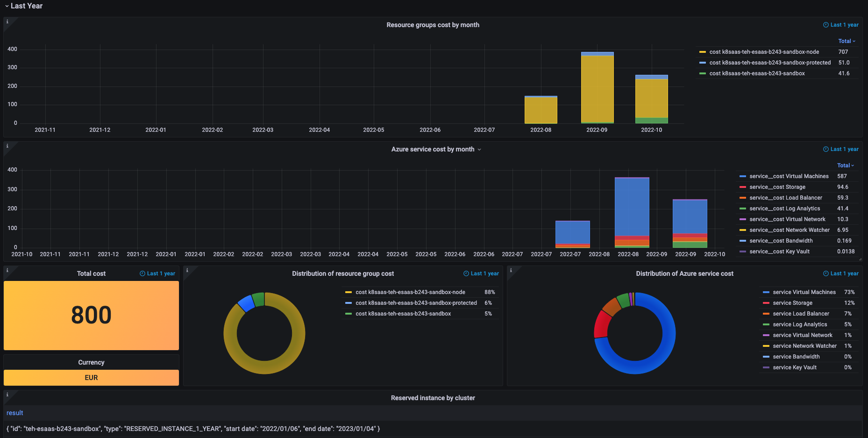Toggle sandbox-node series in bar chart legend

click(764, 52)
